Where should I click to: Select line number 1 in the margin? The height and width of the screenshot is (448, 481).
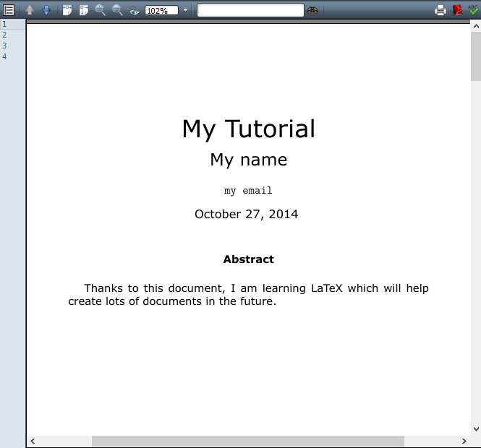pos(4,24)
